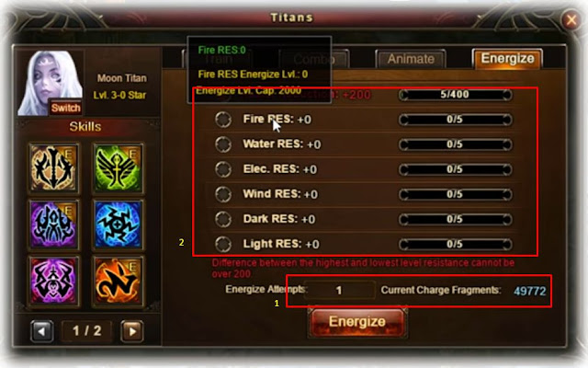The width and height of the screenshot is (588, 368).
Task: Open the Animate tab
Action: pos(411,59)
